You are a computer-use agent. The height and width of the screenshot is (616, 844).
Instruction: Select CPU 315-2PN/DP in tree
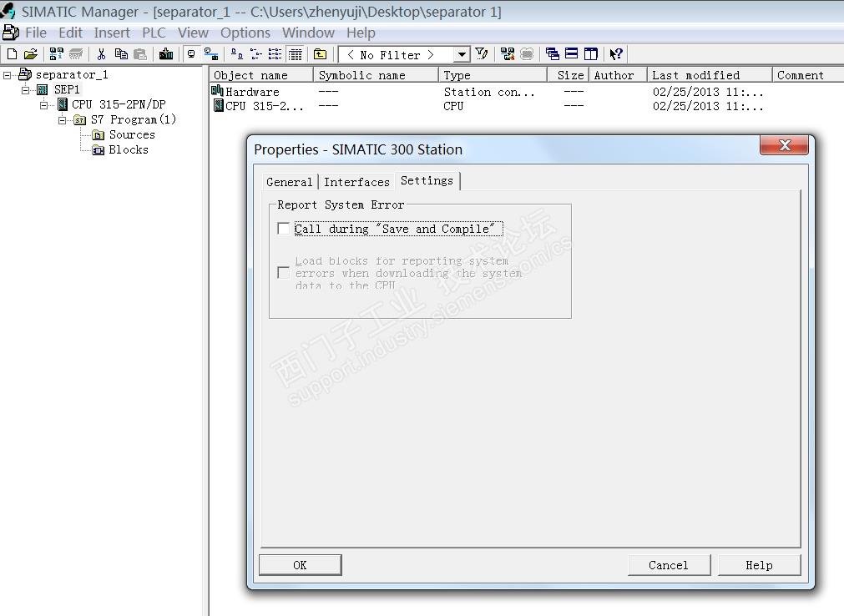119,105
